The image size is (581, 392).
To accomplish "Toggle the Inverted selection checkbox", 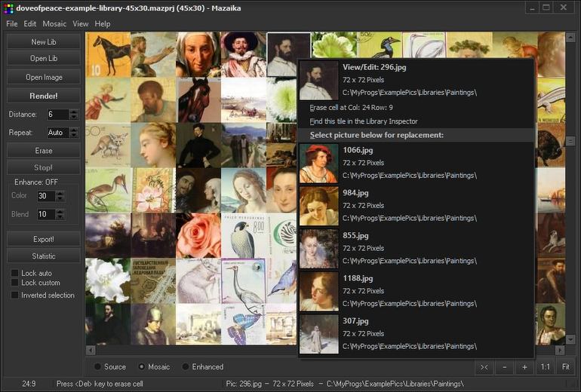I will (x=15, y=295).
